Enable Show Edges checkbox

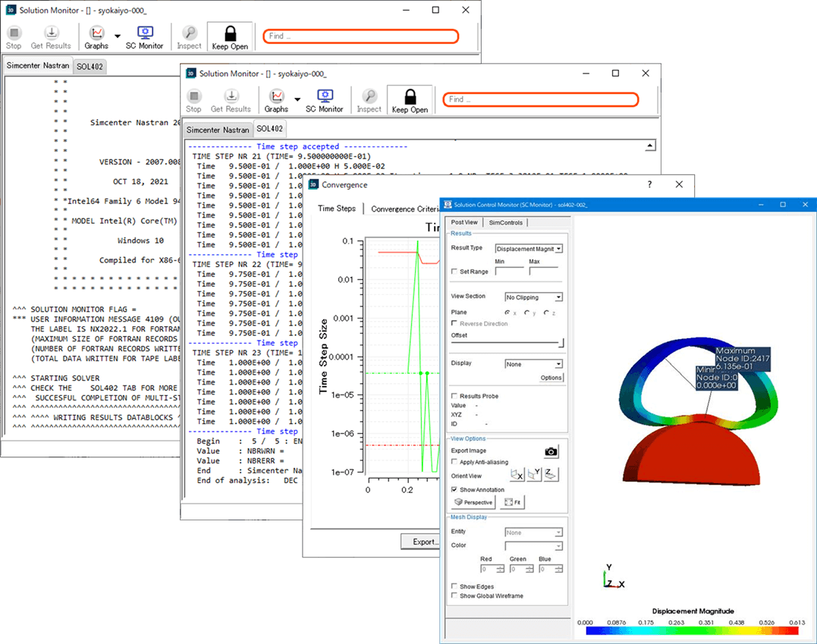click(454, 586)
